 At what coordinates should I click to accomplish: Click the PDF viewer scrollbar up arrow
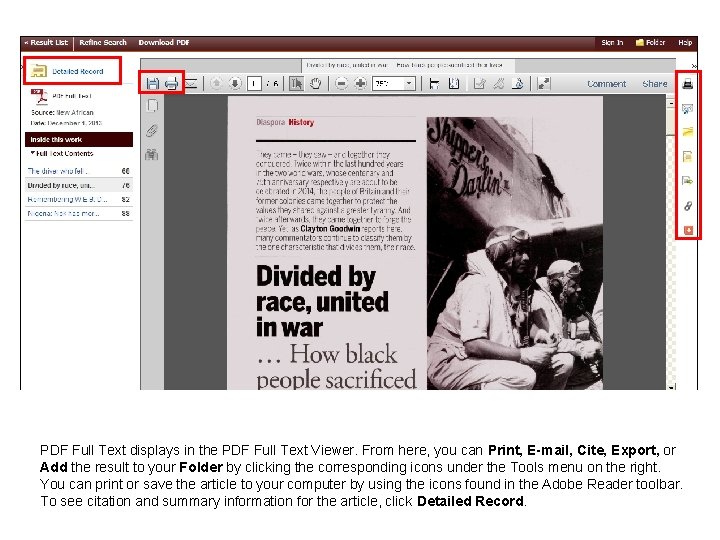coord(671,104)
